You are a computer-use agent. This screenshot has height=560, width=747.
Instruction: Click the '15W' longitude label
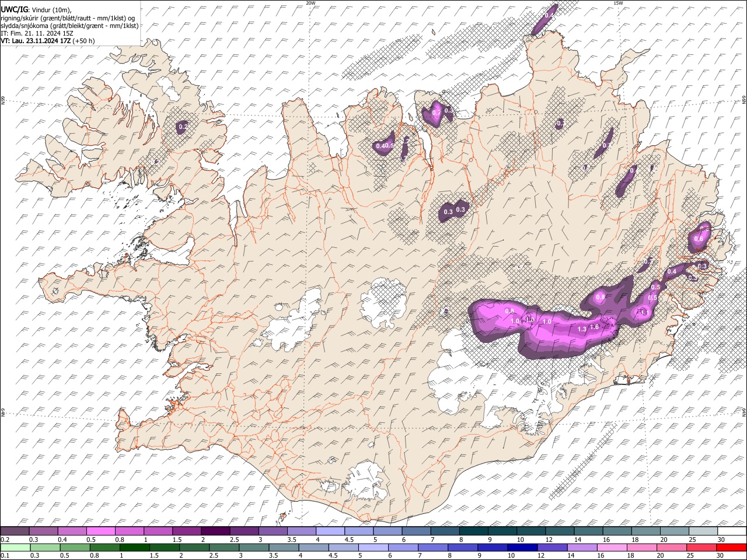[x=618, y=3]
